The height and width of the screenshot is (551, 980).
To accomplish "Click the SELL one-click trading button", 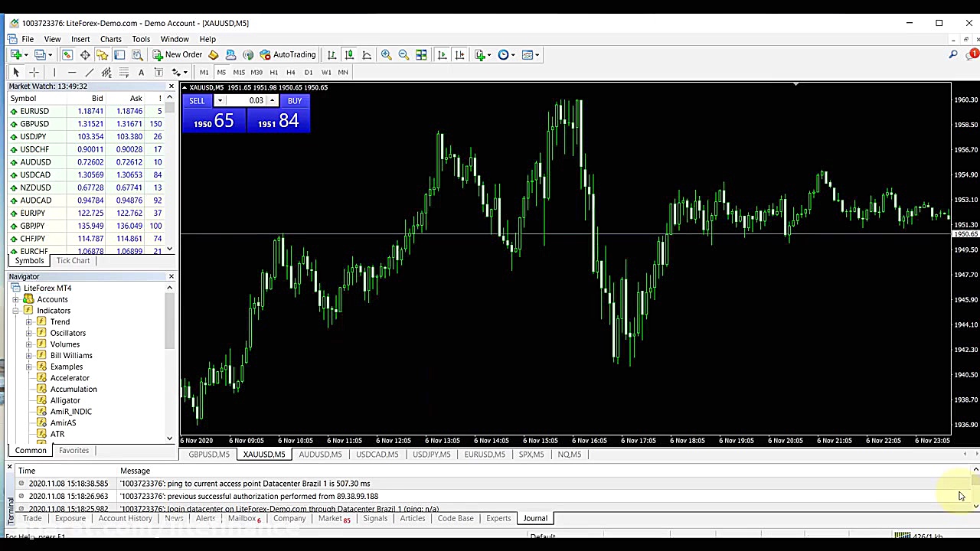I will pyautogui.click(x=197, y=101).
